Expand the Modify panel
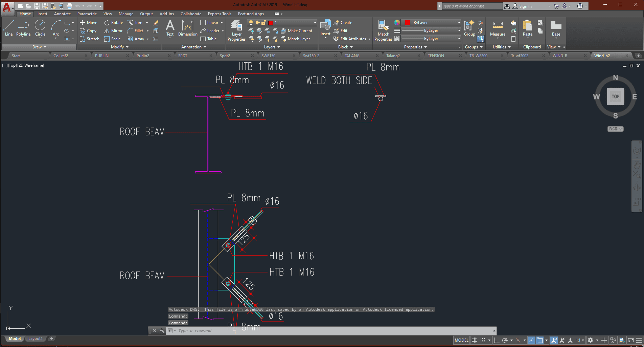Image resolution: width=644 pixels, height=347 pixels. pyautogui.click(x=119, y=47)
